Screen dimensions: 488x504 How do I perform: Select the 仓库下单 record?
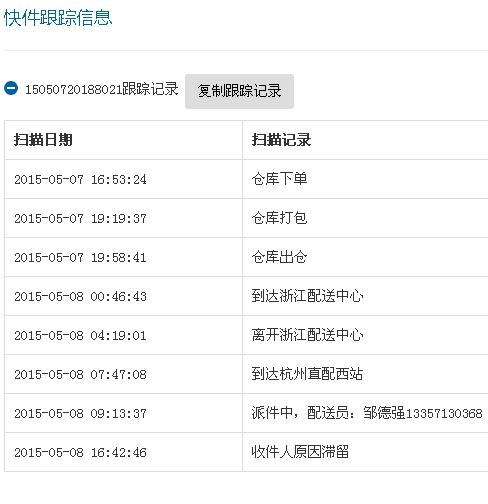279,179
